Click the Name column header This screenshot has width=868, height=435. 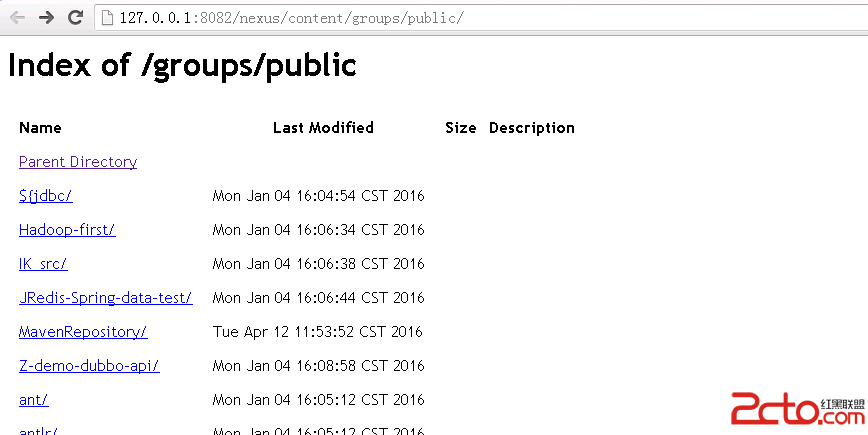pyautogui.click(x=40, y=128)
